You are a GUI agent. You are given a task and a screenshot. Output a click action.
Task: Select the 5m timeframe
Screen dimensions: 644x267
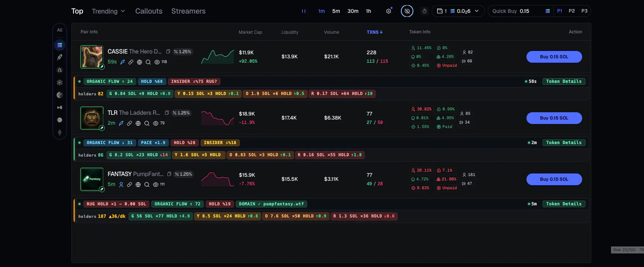coord(336,11)
